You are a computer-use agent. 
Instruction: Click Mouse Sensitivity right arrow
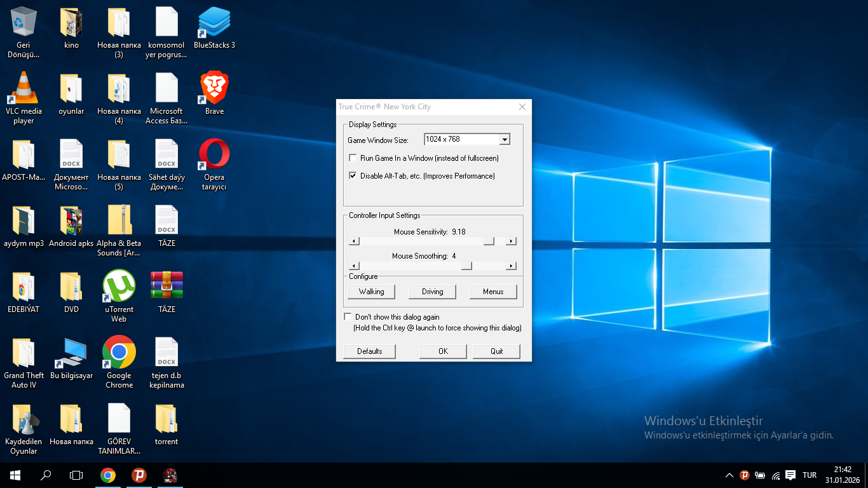pos(511,241)
